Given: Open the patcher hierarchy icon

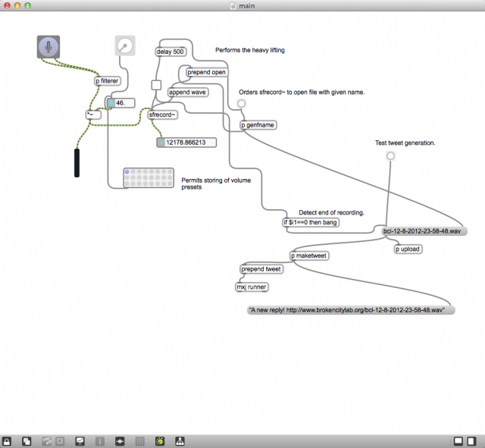Looking at the screenshot, I should click(180, 440).
